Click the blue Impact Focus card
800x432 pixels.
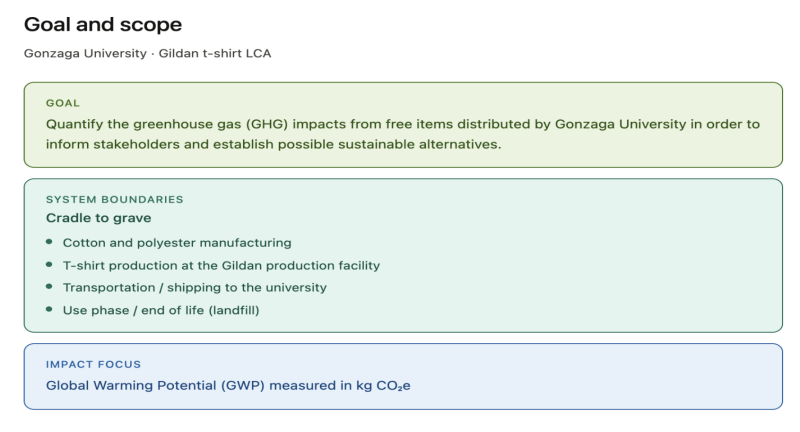click(x=403, y=376)
